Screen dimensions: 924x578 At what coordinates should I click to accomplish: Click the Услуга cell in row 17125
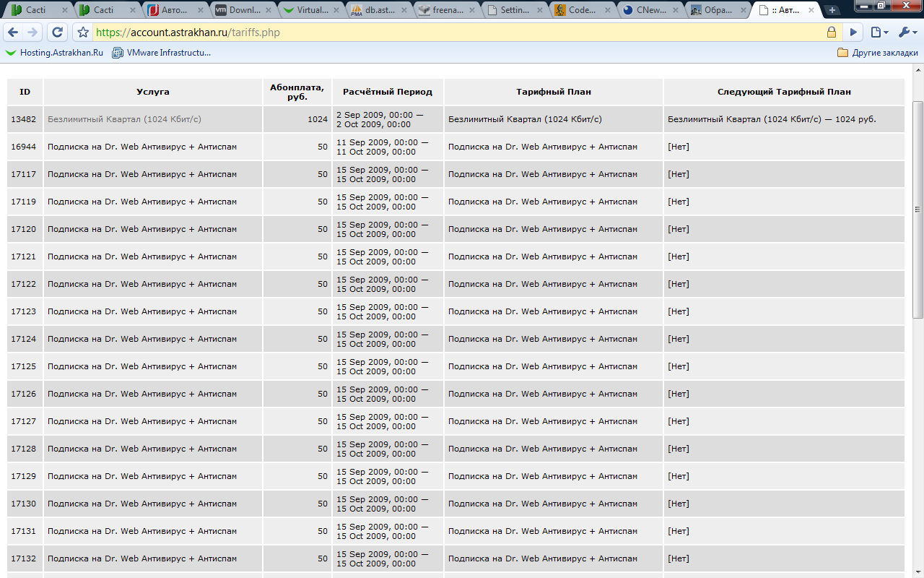click(x=153, y=366)
